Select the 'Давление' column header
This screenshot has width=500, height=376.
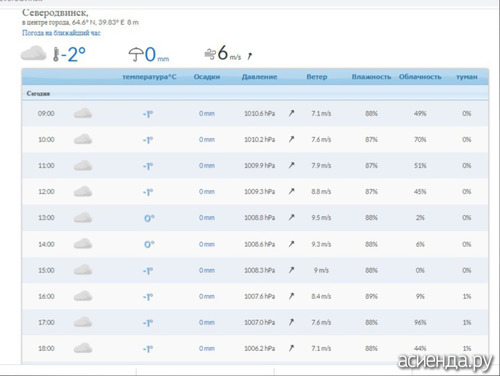click(259, 77)
